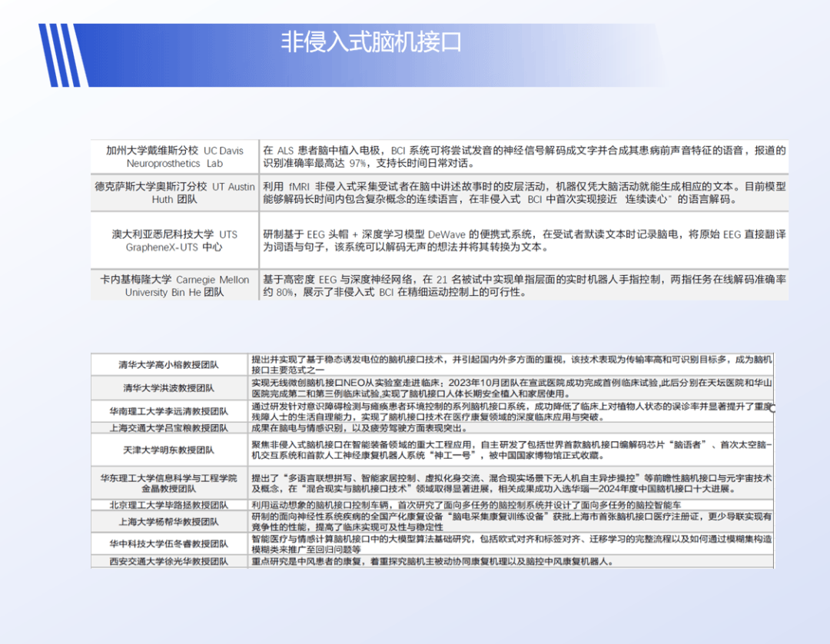Click the description beginning 基于高密度 EEG 与深度神经网络
This screenshot has width=830, height=644.
[x=524, y=286]
